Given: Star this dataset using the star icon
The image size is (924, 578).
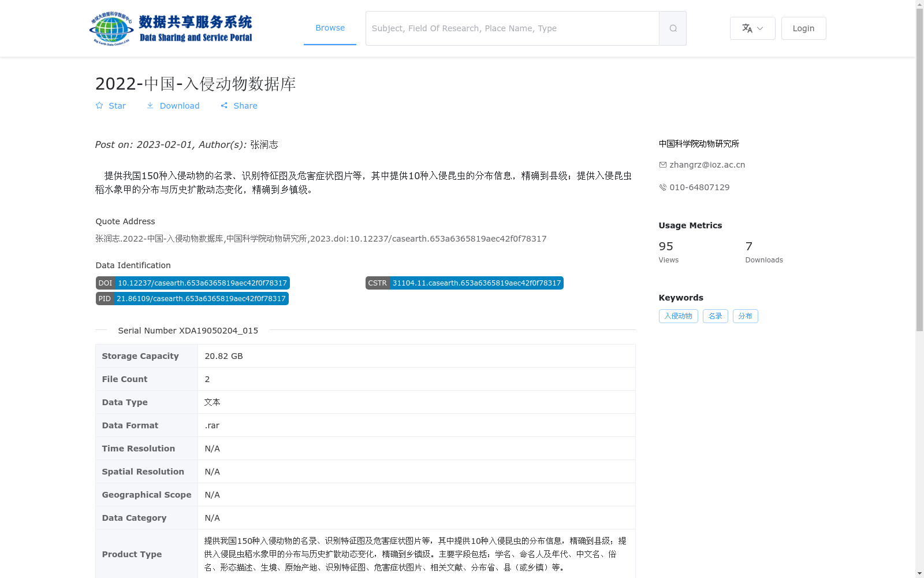Looking at the screenshot, I should 99,105.
